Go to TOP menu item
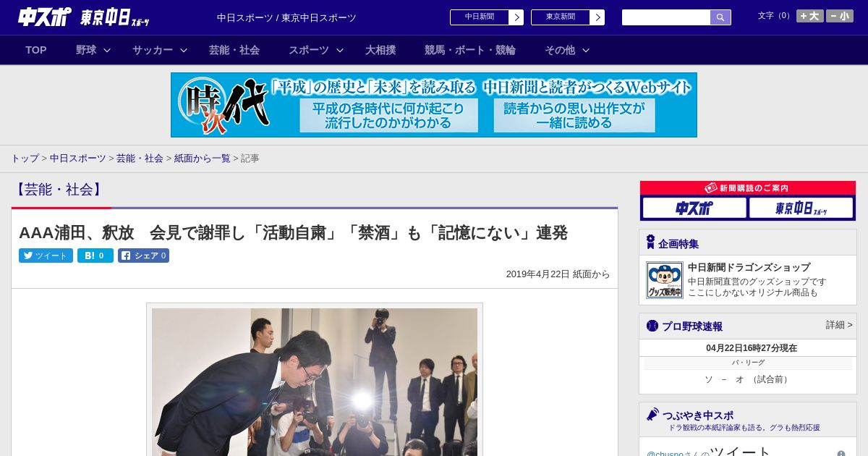 coord(36,50)
